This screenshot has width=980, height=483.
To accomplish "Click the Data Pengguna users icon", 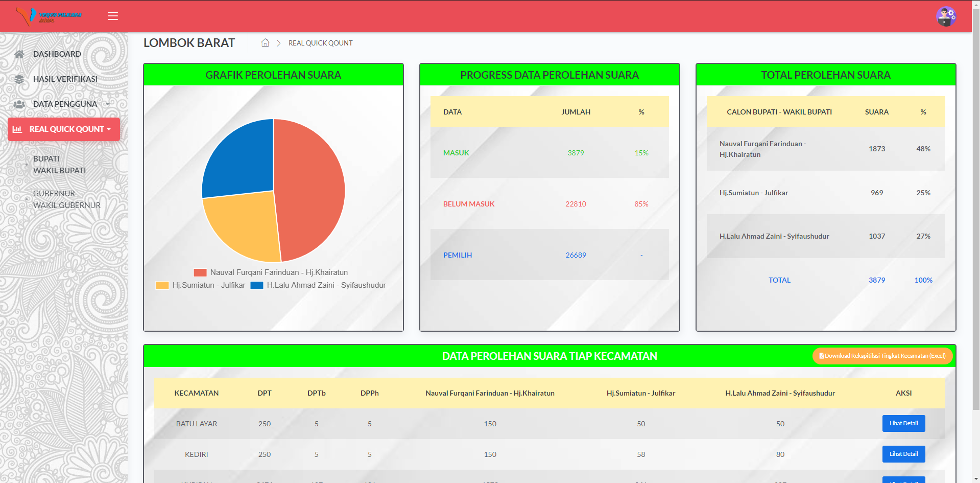I will click(19, 104).
